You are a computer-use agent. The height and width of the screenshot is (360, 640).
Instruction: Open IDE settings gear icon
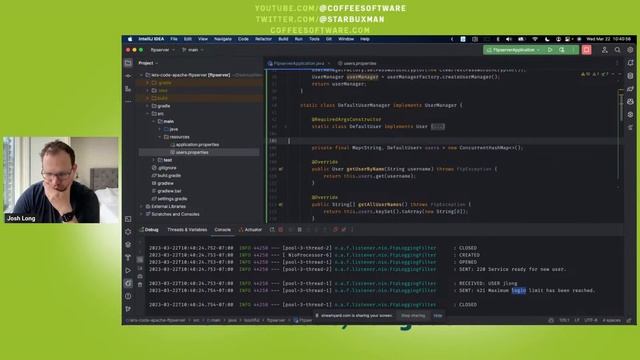pos(630,50)
